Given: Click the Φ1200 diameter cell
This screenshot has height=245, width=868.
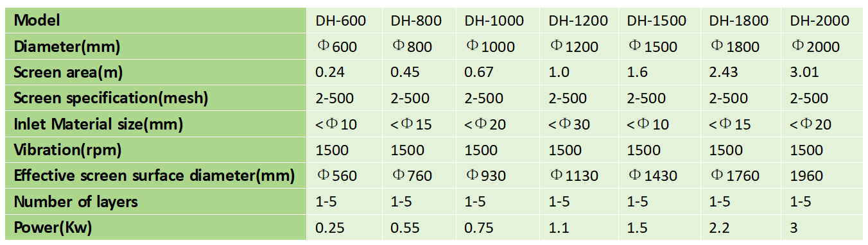Looking at the screenshot, I should pyautogui.click(x=574, y=47).
